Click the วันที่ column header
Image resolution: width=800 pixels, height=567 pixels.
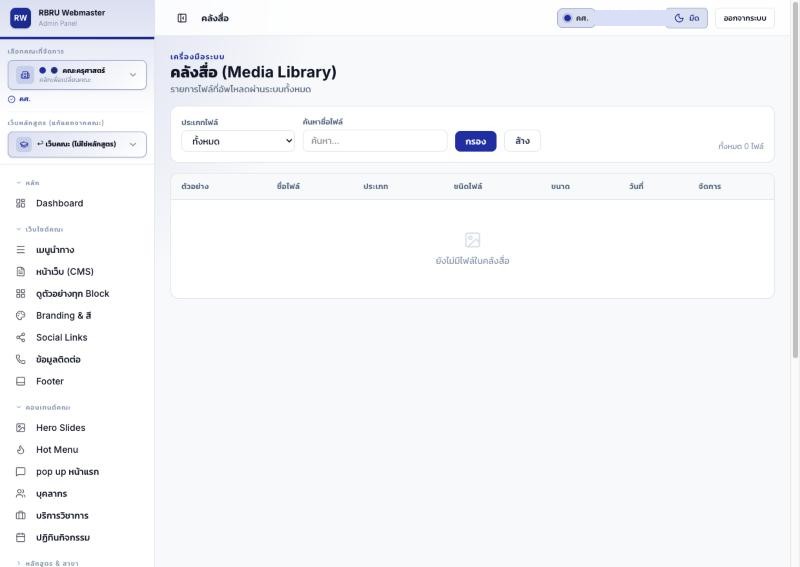click(x=636, y=186)
